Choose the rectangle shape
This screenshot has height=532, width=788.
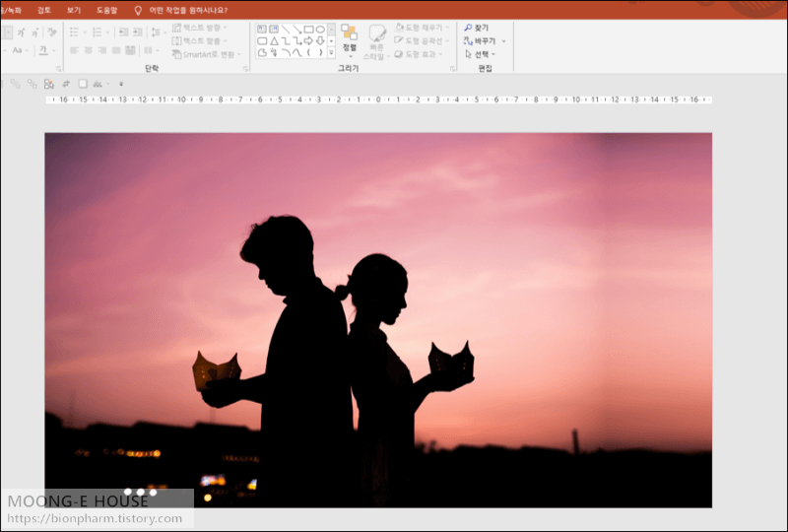click(308, 30)
